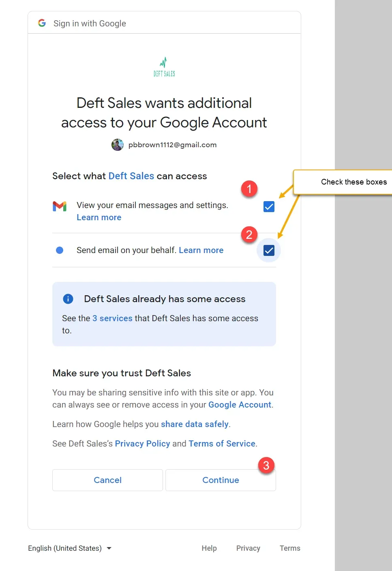This screenshot has height=571, width=392.
Task: Click the Continue button
Action: click(x=221, y=480)
